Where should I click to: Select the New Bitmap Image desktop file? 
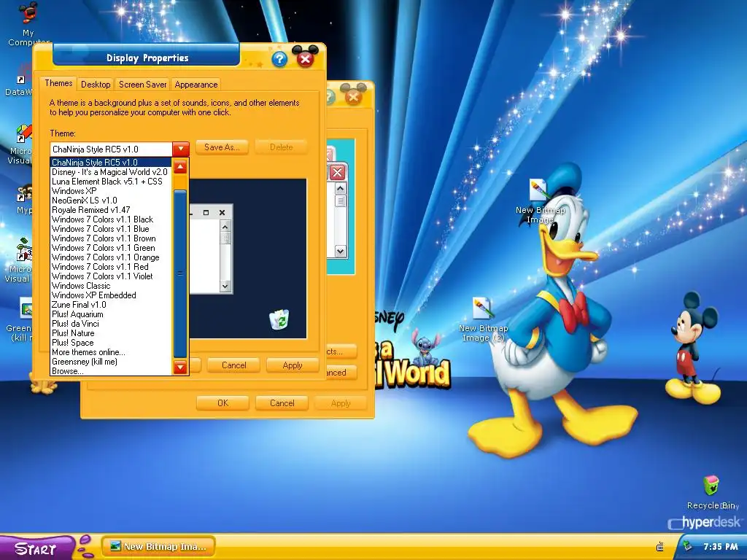pyautogui.click(x=540, y=201)
